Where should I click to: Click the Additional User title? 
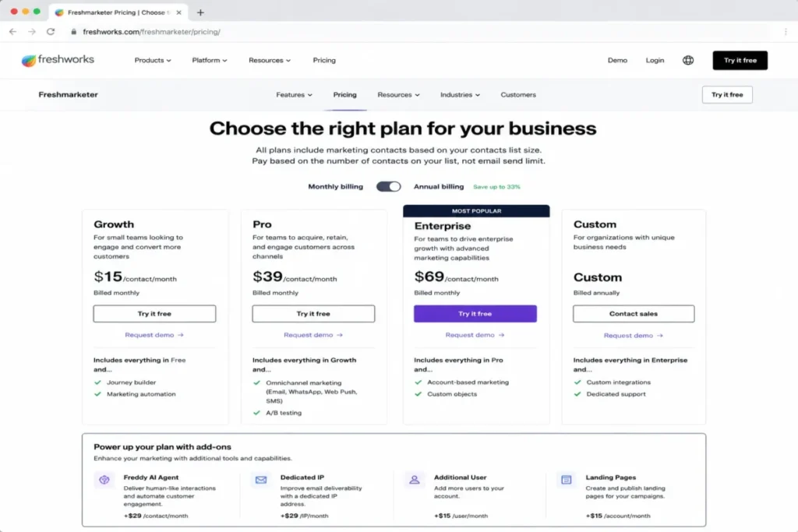click(460, 477)
